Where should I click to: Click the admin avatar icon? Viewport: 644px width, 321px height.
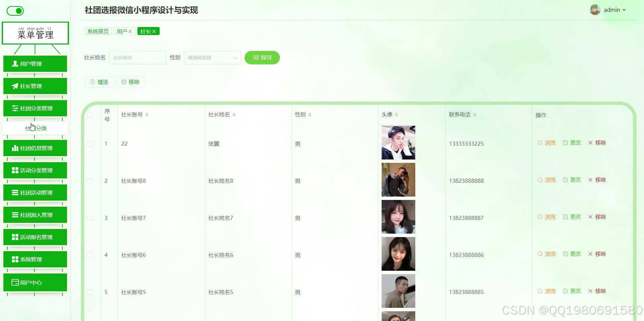pos(595,10)
